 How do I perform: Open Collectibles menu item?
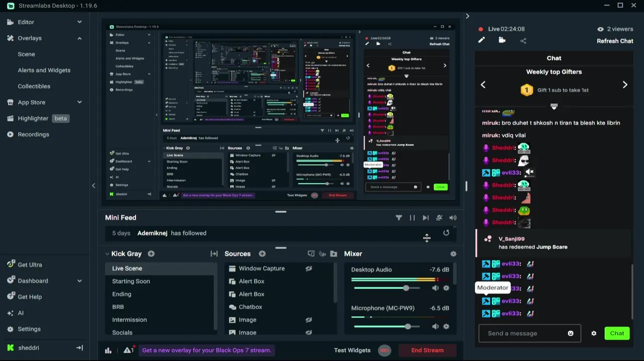pyautogui.click(x=34, y=86)
